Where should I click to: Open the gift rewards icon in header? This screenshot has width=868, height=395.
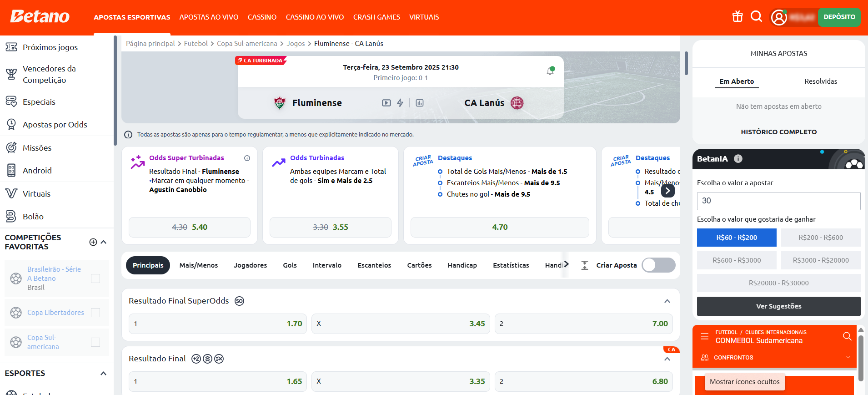point(737,17)
